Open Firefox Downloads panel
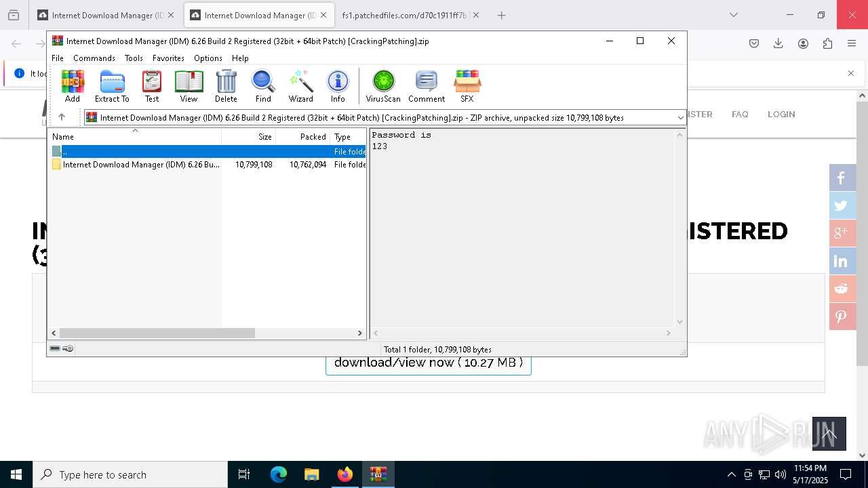The width and height of the screenshot is (868, 488). pos(778,43)
